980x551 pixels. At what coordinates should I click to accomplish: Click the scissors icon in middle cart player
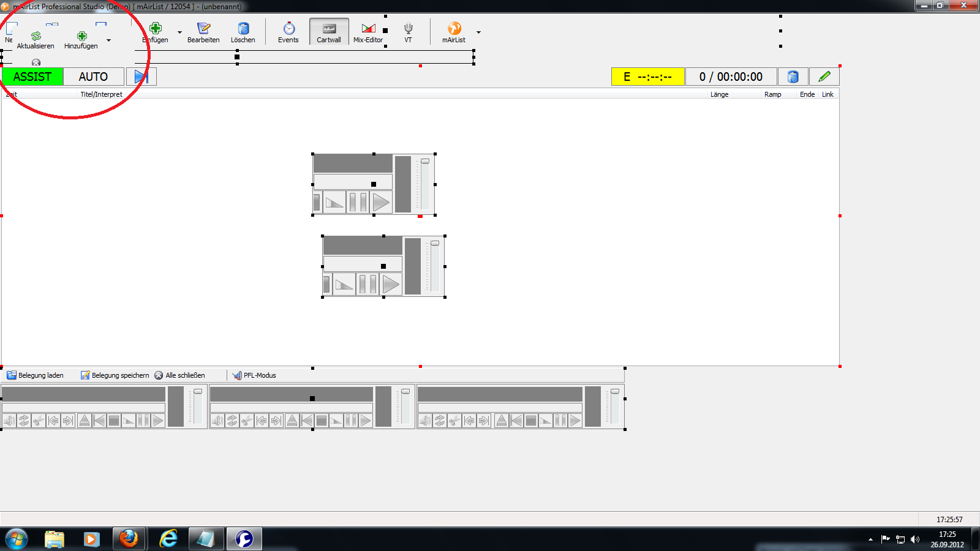pos(247,421)
